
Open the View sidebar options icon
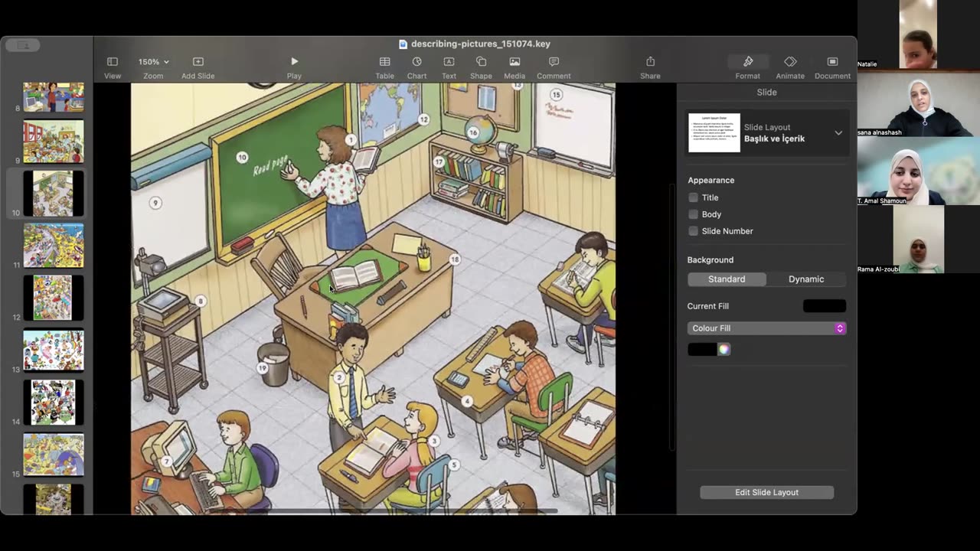pyautogui.click(x=113, y=61)
